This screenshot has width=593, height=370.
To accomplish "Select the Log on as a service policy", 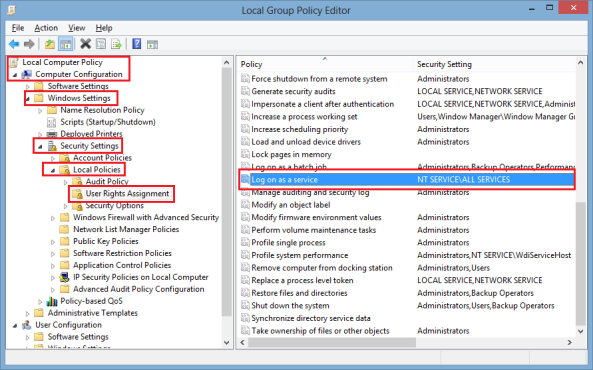I will click(407, 180).
